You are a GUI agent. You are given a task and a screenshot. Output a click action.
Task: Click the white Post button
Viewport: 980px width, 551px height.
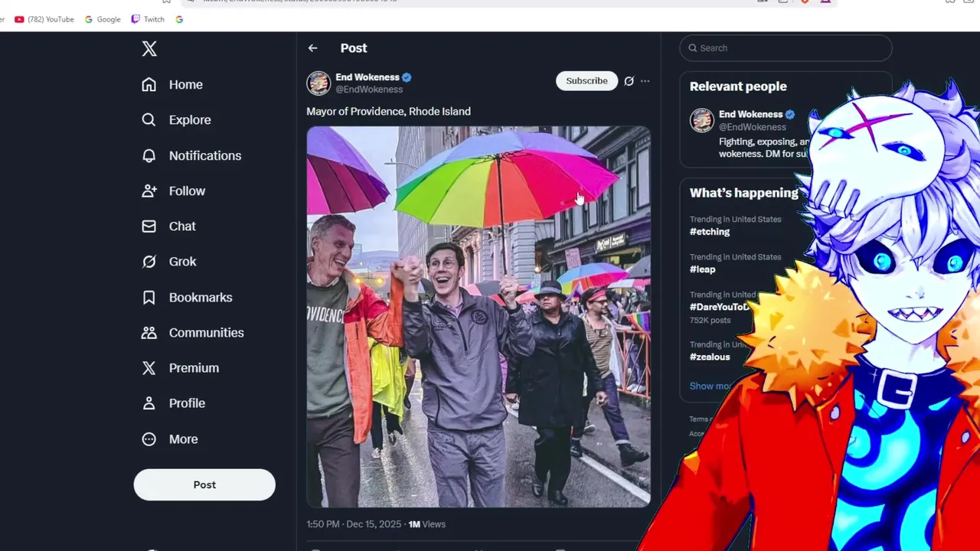pos(204,484)
